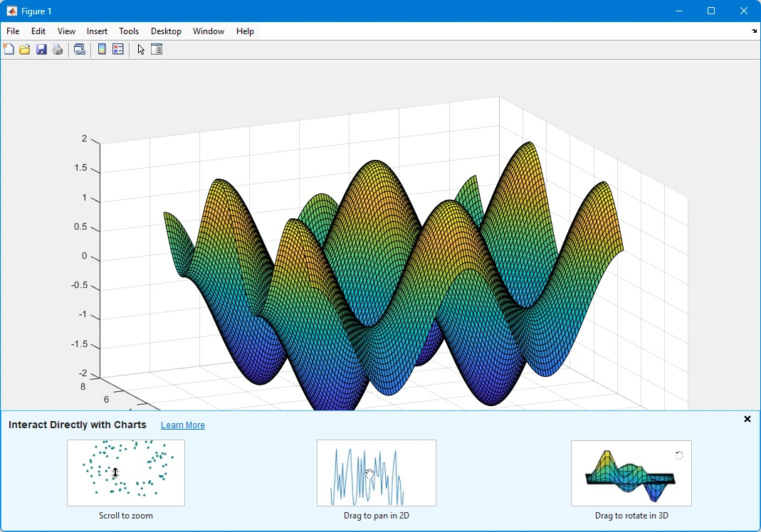Open a file with the folder icon
761x532 pixels.
tap(25, 49)
